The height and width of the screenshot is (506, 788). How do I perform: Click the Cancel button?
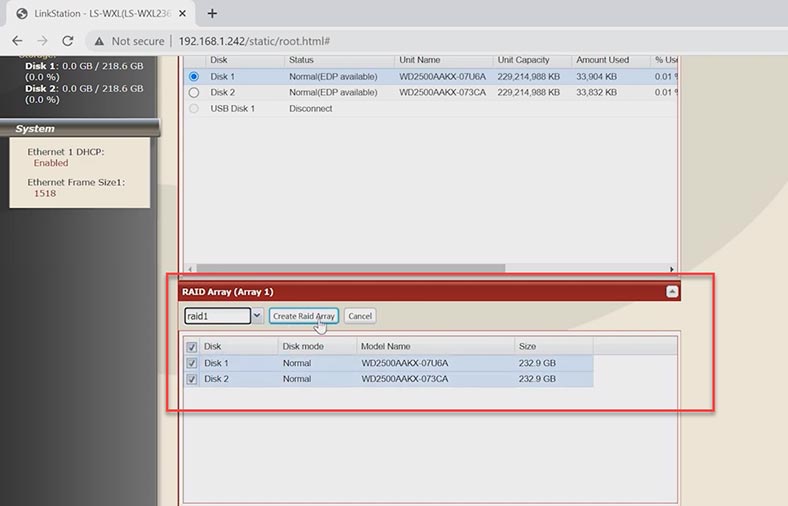pos(360,316)
